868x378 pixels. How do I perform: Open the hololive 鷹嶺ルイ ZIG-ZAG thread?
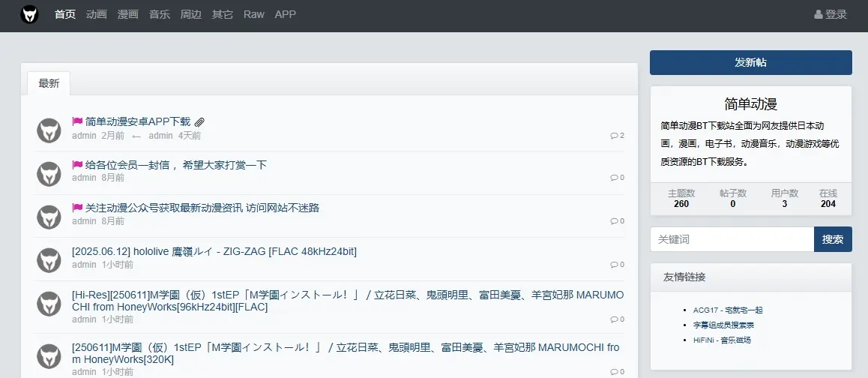coord(214,252)
